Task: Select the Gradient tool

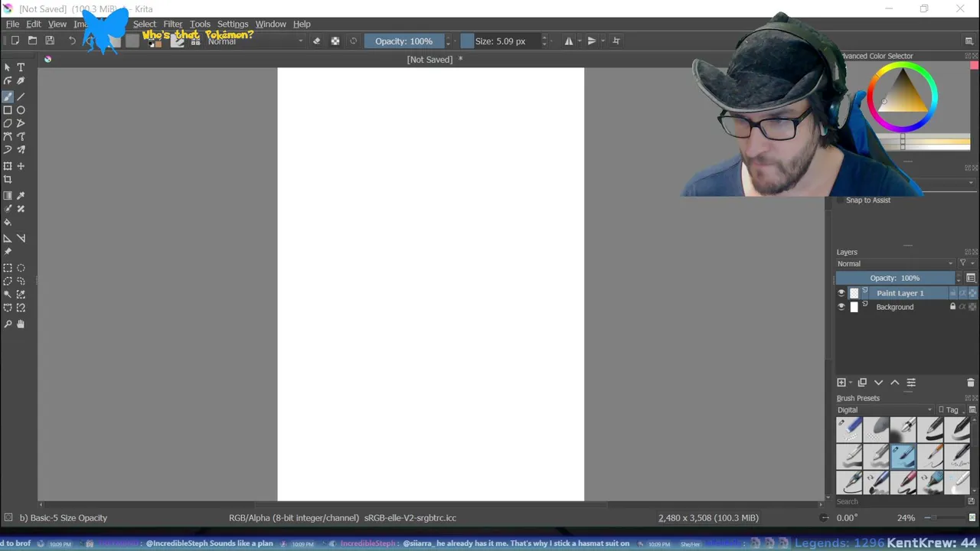Action: tap(8, 196)
